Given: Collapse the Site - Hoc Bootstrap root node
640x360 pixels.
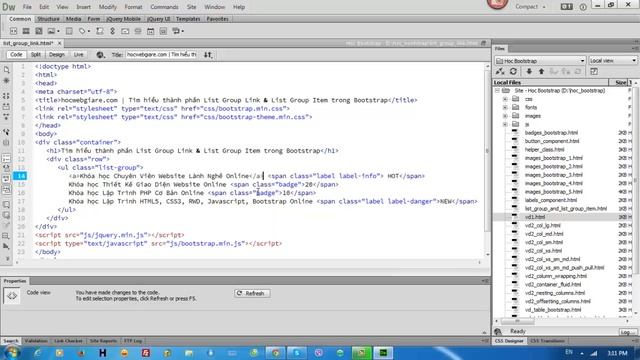Looking at the screenshot, I should click(x=497, y=91).
